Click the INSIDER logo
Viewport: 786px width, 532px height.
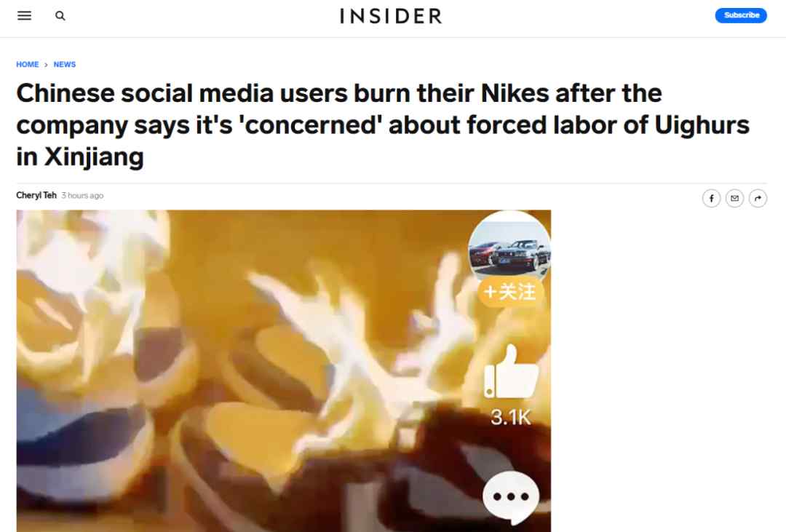(x=391, y=16)
